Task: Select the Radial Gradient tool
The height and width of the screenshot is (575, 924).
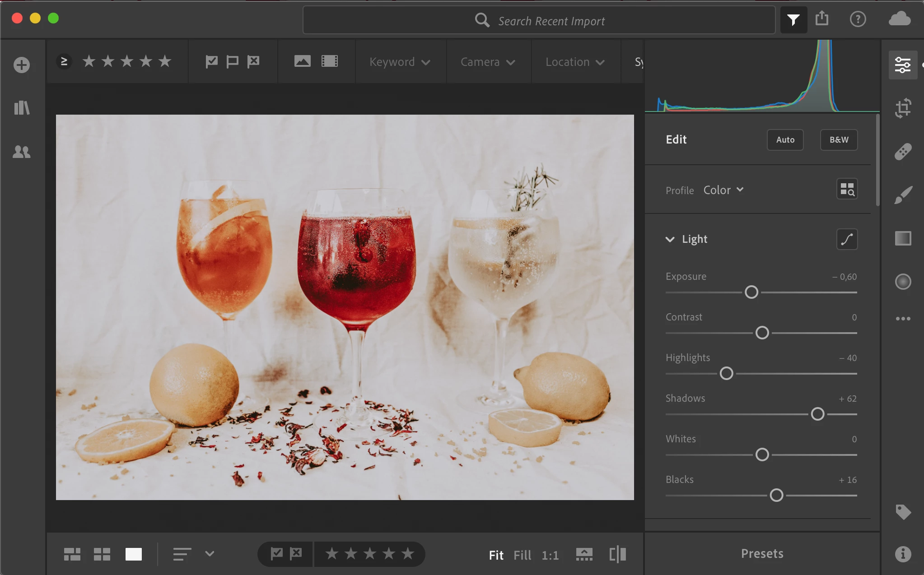Action: (903, 282)
